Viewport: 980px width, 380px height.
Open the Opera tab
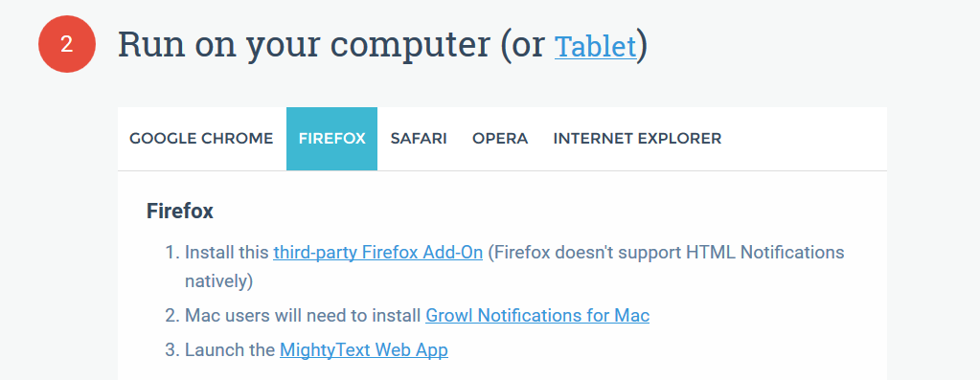tap(500, 139)
